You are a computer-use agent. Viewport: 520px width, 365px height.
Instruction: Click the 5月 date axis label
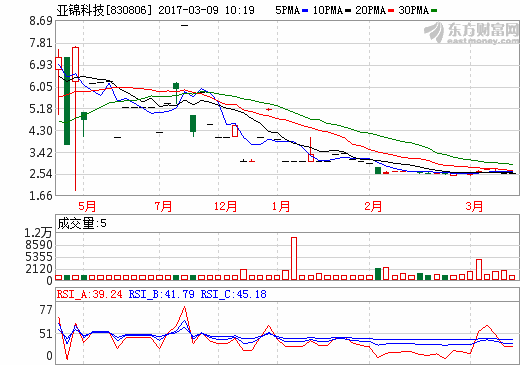coord(87,206)
